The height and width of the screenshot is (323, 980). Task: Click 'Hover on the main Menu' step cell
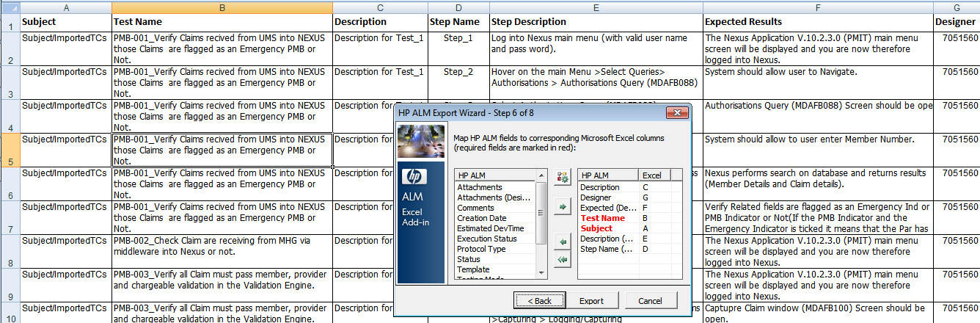596,81
